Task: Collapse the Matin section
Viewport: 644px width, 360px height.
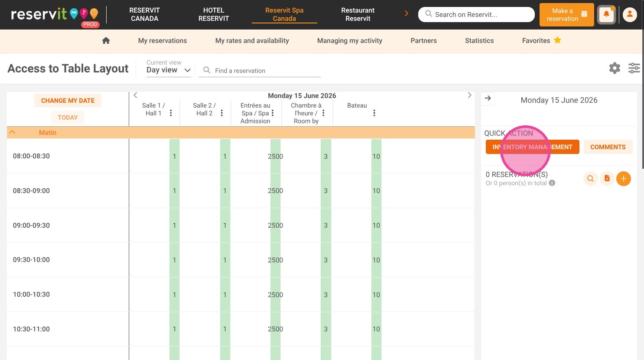Action: [13, 132]
